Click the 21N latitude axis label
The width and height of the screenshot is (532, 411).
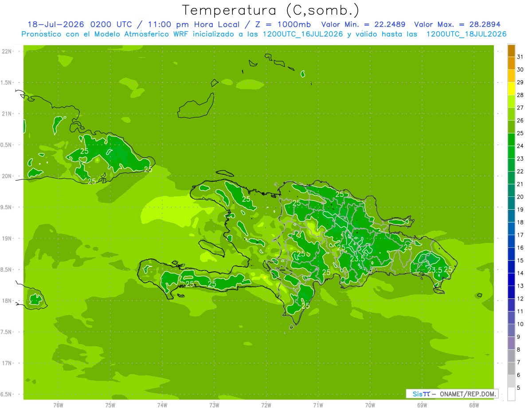coord(8,114)
